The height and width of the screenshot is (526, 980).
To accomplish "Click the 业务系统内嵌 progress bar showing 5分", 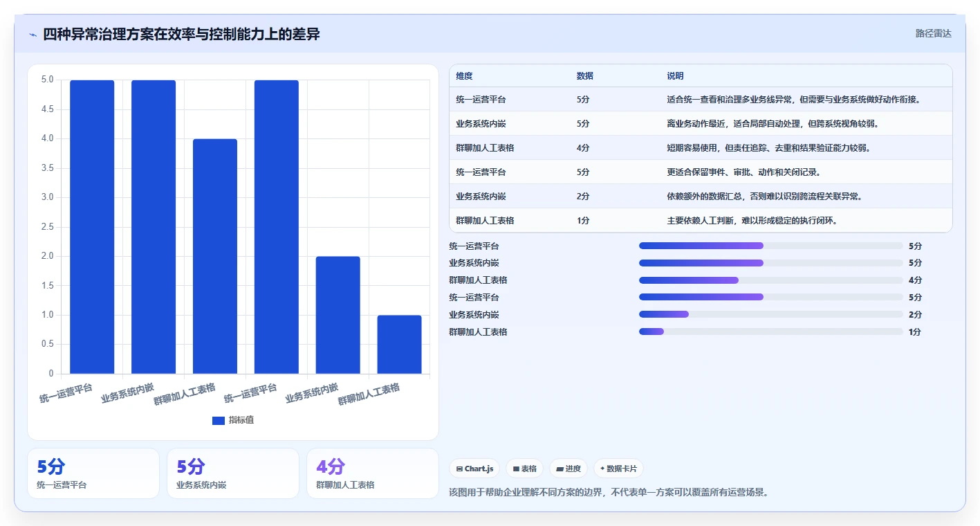I will (771, 263).
